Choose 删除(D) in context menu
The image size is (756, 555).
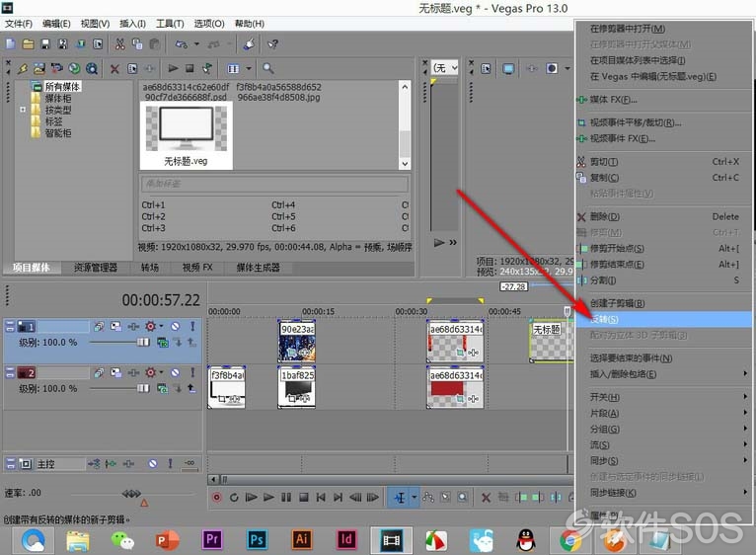click(664, 216)
